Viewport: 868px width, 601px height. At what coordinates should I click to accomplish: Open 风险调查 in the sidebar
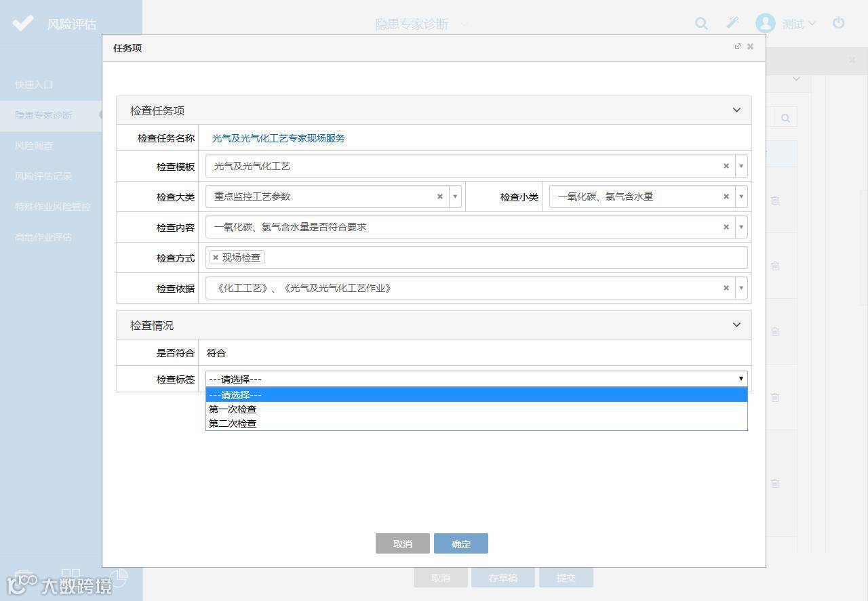(34, 146)
